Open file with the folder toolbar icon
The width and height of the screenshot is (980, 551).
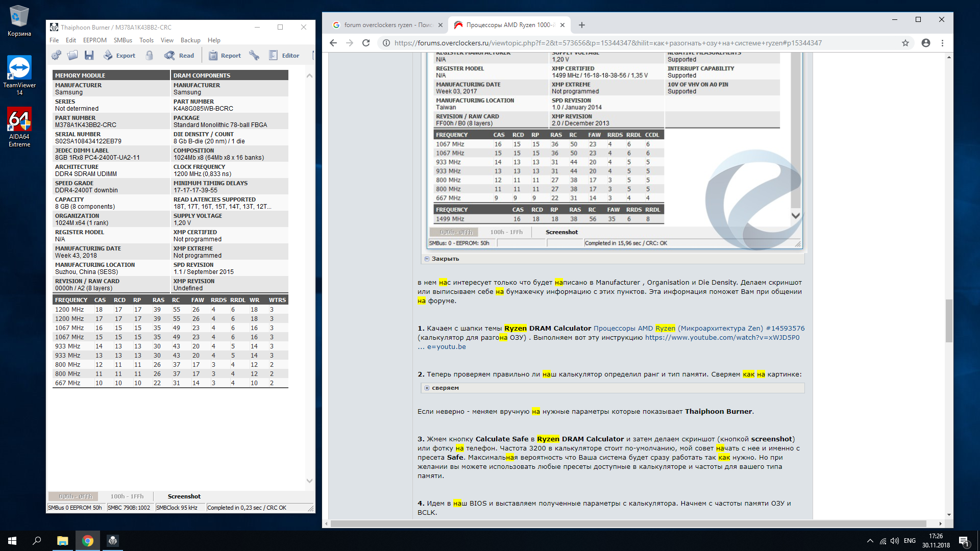(x=72, y=55)
